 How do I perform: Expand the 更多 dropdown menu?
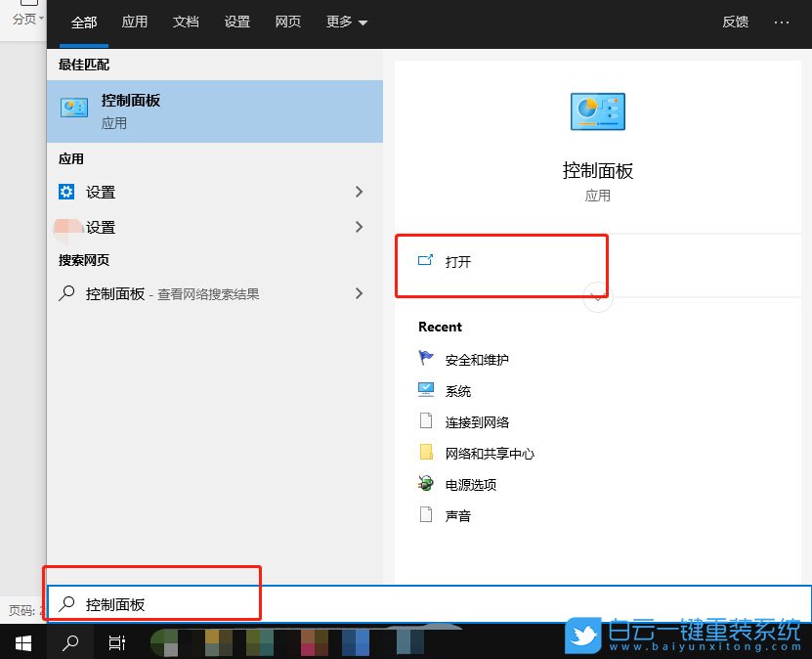coord(345,21)
